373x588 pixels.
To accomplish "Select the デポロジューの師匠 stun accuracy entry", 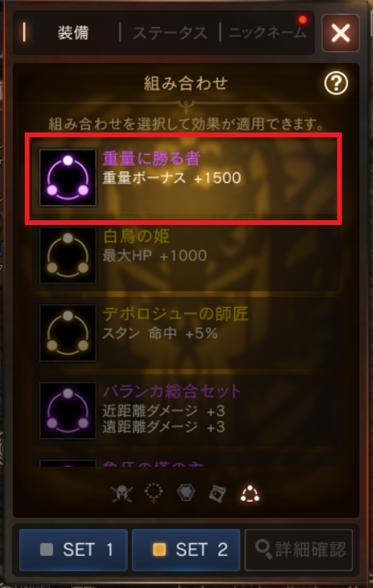I will coord(186,333).
